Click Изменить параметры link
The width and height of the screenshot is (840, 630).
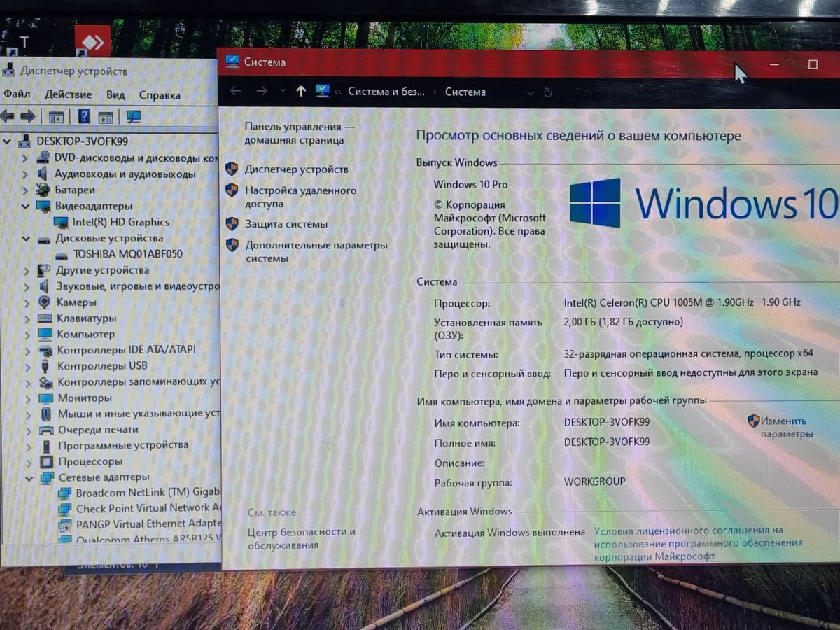point(783,421)
